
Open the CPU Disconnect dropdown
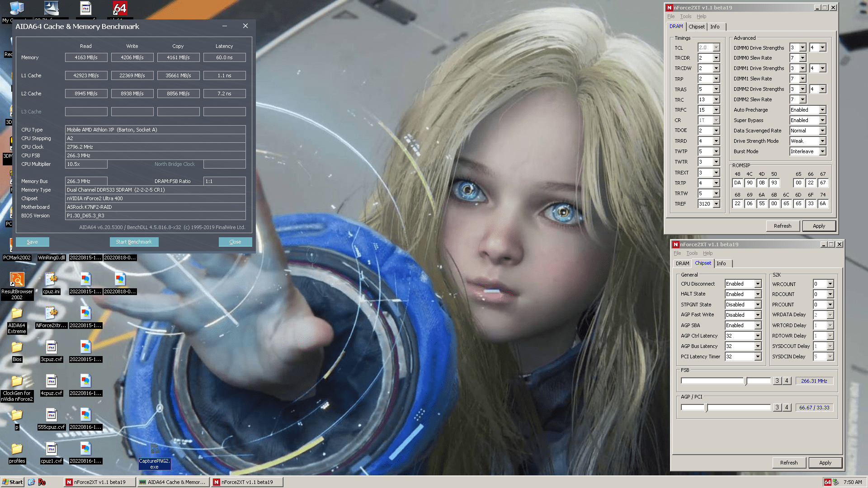pyautogui.click(x=758, y=284)
